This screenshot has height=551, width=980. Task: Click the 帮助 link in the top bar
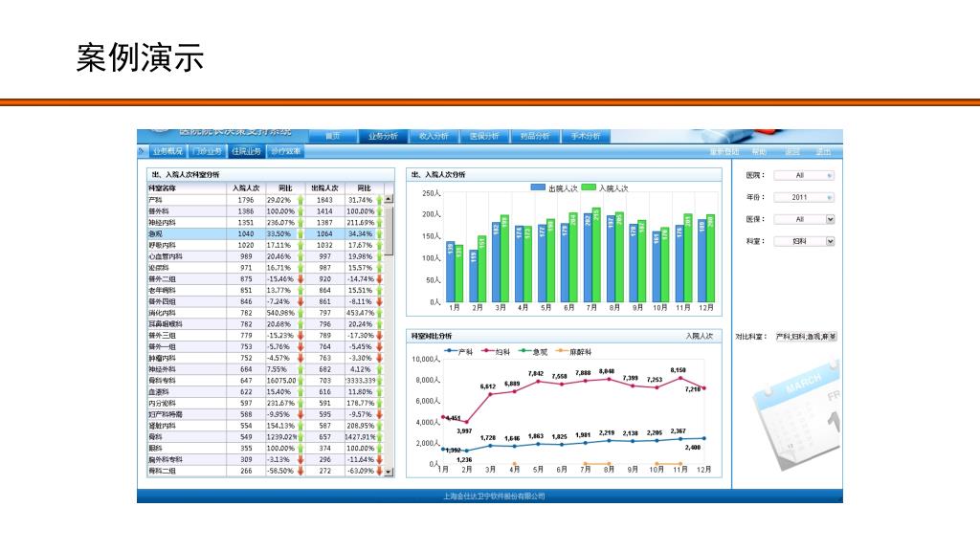[759, 152]
